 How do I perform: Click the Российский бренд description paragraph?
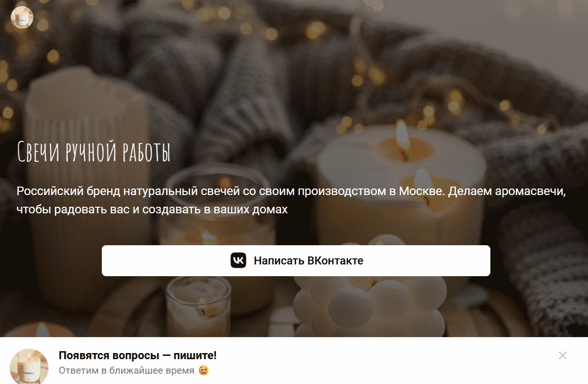click(292, 200)
